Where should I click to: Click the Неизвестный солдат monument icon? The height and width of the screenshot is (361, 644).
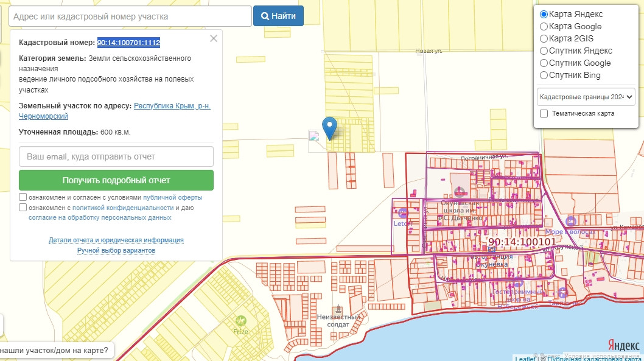click(338, 309)
